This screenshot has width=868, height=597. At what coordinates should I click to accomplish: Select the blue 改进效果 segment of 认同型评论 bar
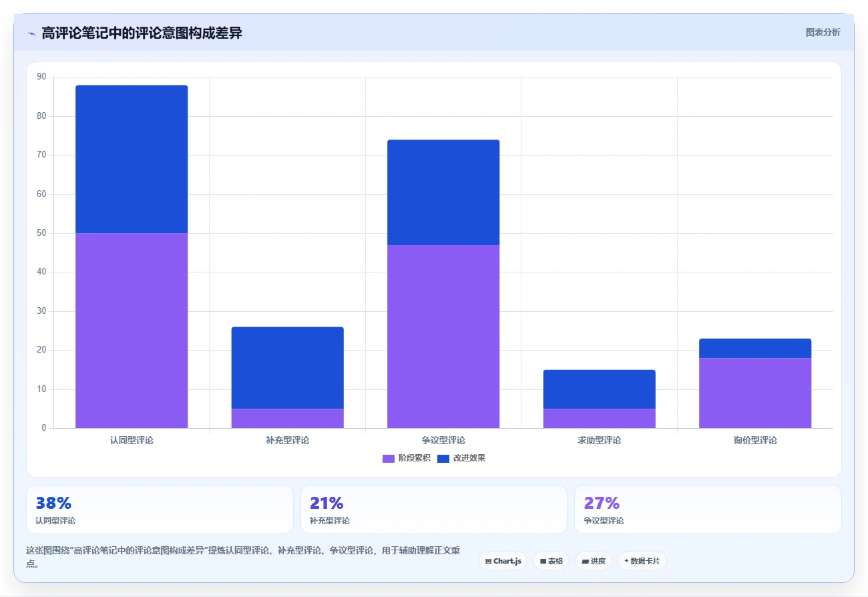(x=132, y=159)
